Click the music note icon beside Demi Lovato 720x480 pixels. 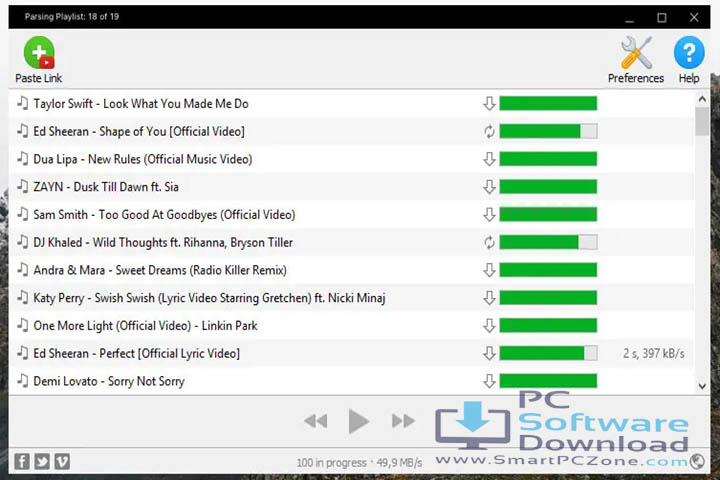point(22,380)
